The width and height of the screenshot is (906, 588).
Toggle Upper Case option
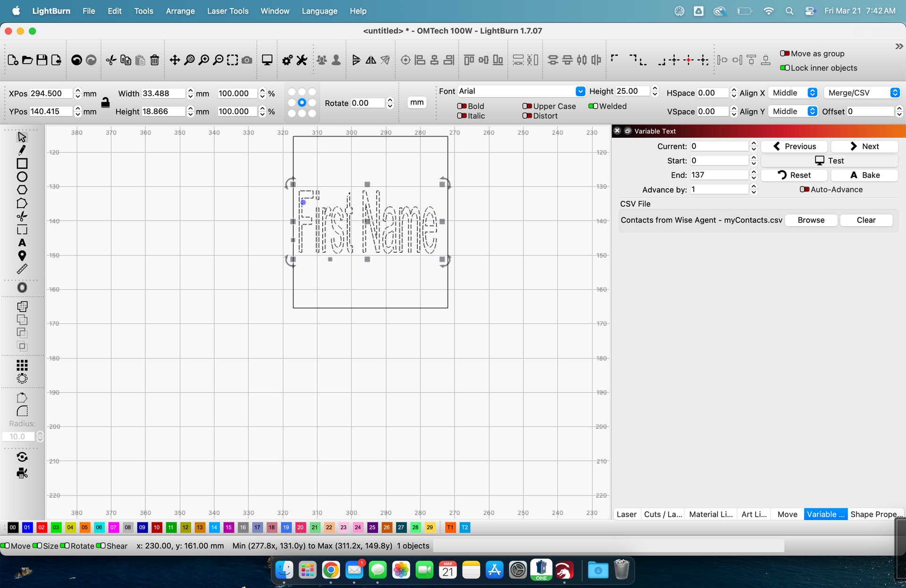pos(527,106)
